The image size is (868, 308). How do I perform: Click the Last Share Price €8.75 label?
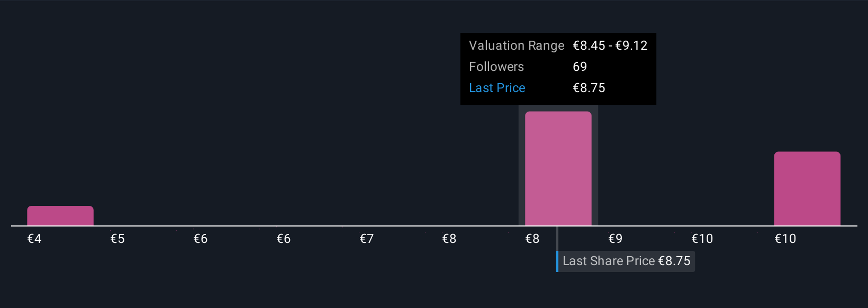[x=626, y=261]
